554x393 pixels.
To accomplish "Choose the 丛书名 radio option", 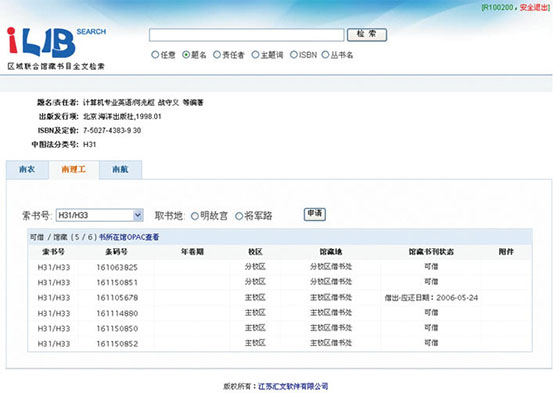I will [x=325, y=55].
